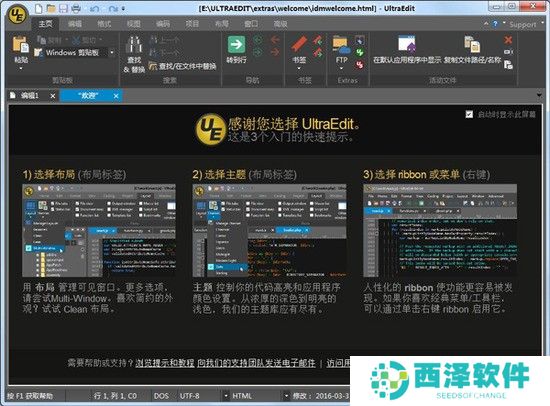
Task: Close the 欢迎 document tab
Action: pyautogui.click(x=116, y=96)
